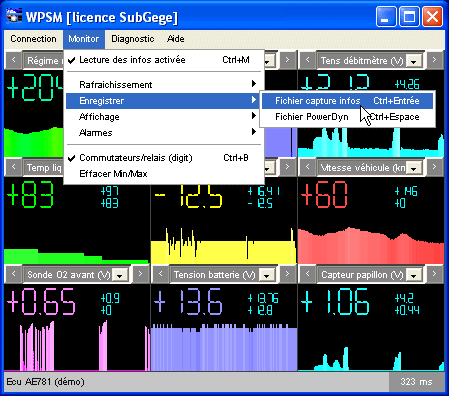The height and width of the screenshot is (396, 449).
Task: Expand the Alarmes submenu
Action: pos(164,133)
